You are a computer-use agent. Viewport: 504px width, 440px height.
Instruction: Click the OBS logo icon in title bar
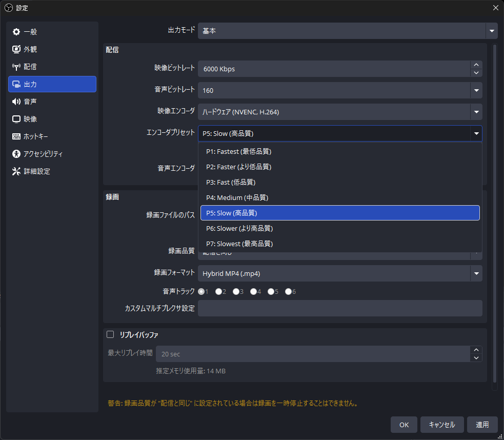9,8
